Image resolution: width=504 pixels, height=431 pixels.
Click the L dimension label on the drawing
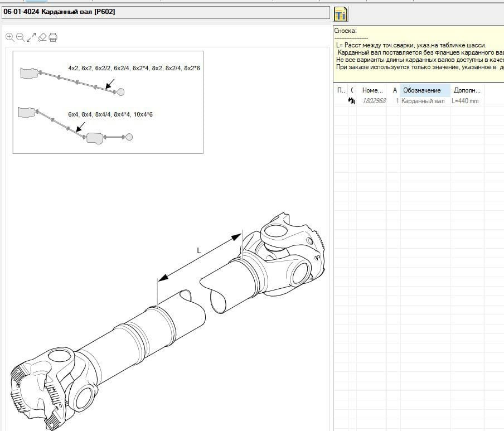(x=198, y=251)
